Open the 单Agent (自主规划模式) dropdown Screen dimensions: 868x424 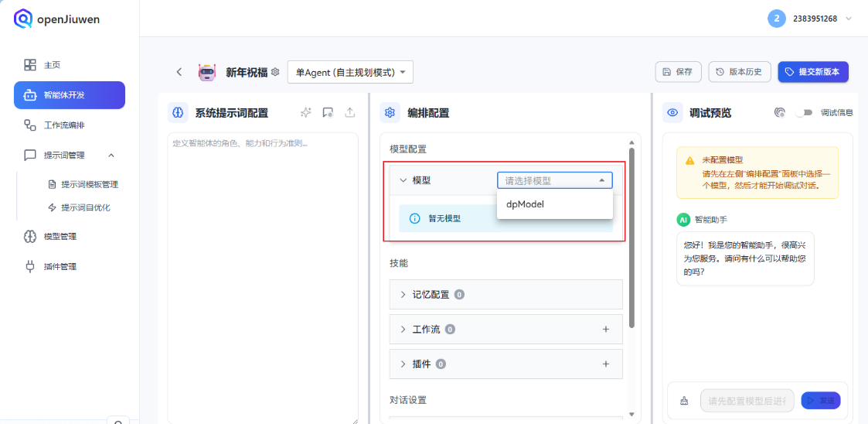350,72
